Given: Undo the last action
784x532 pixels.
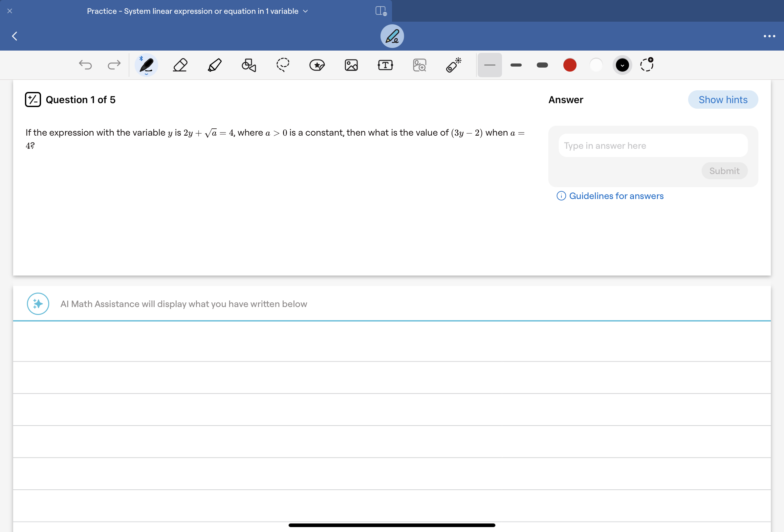Looking at the screenshot, I should pos(85,65).
